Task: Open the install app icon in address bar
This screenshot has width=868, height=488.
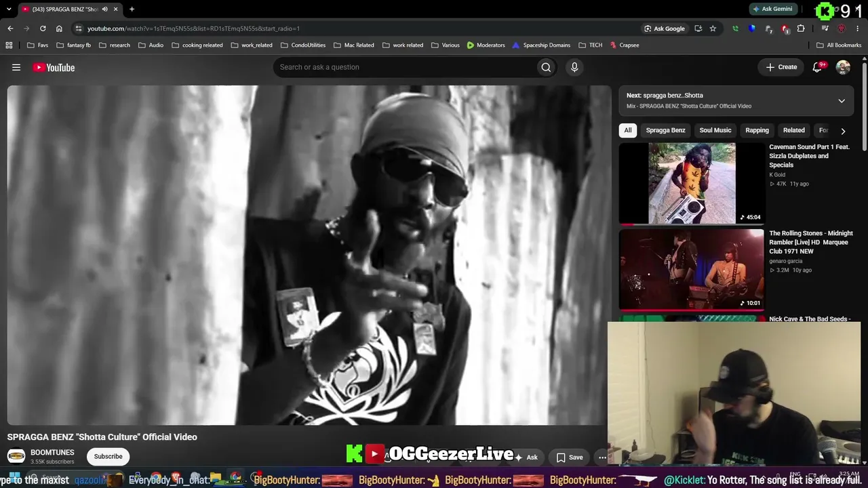Action: pyautogui.click(x=698, y=28)
